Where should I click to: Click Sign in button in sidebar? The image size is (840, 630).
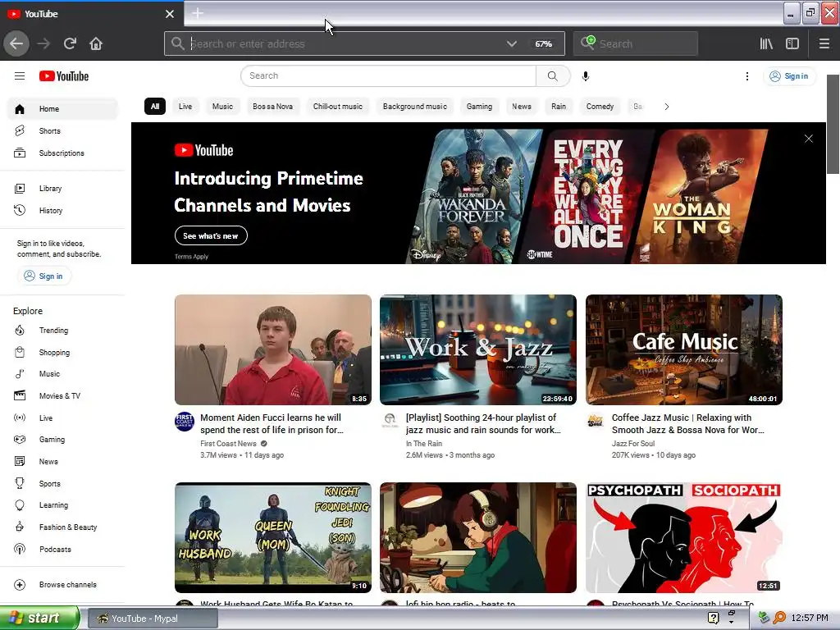(x=44, y=276)
